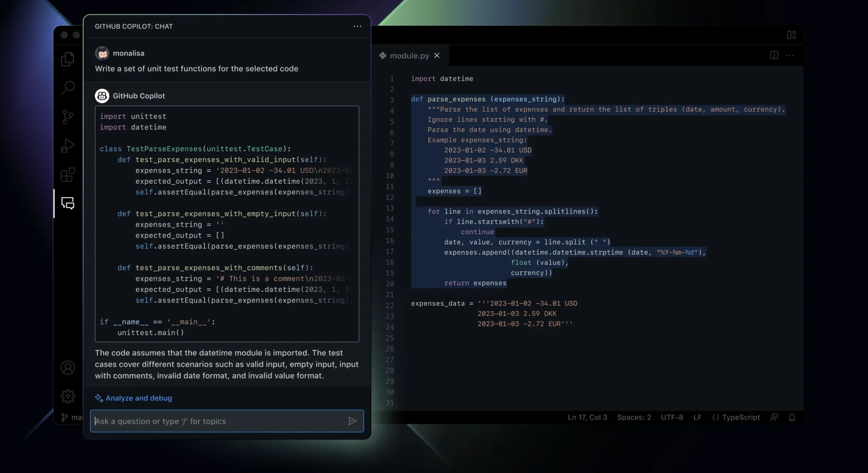Open Copilot Chat panel three-dots menu
The width and height of the screenshot is (868, 473).
(x=357, y=26)
